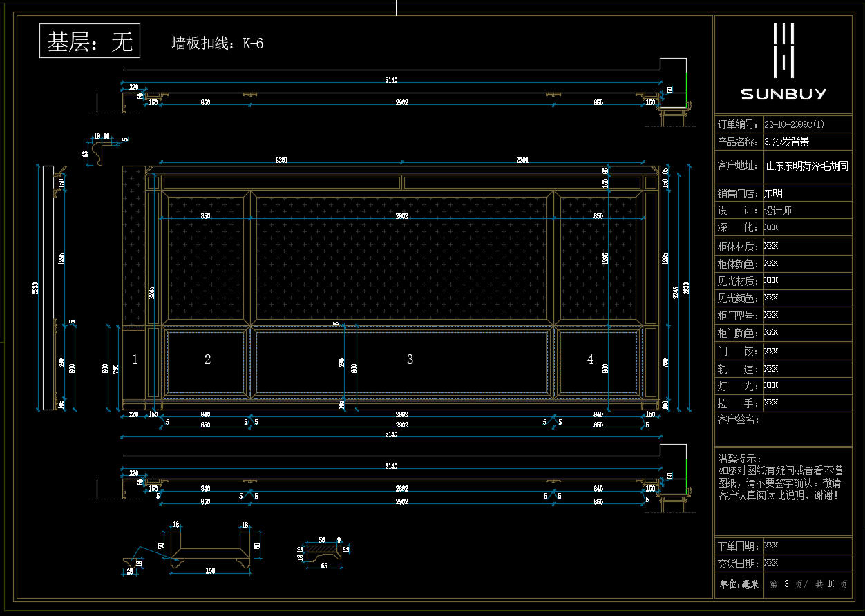Click the 设计师 value in the 设计 row

777,211
